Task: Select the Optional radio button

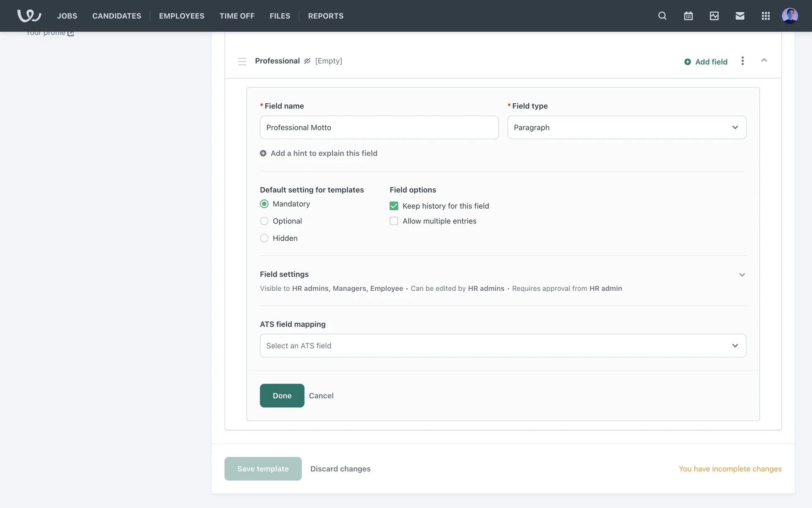Action: (x=264, y=221)
